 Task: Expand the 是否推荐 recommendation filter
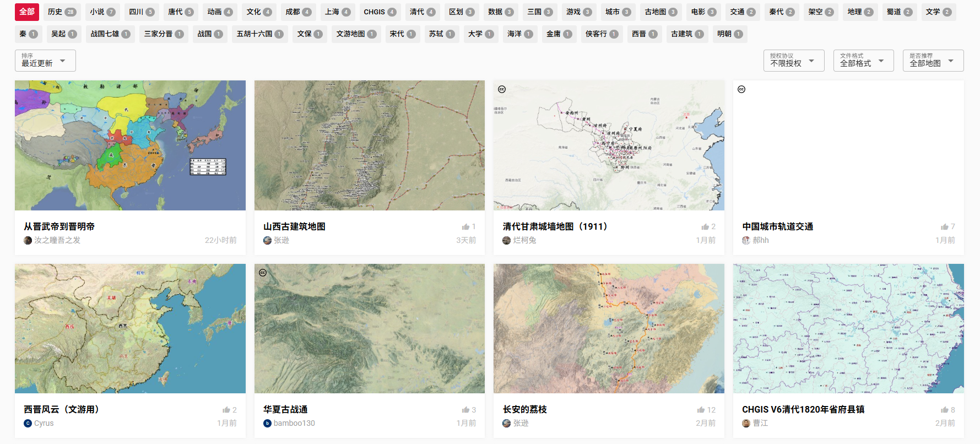933,61
